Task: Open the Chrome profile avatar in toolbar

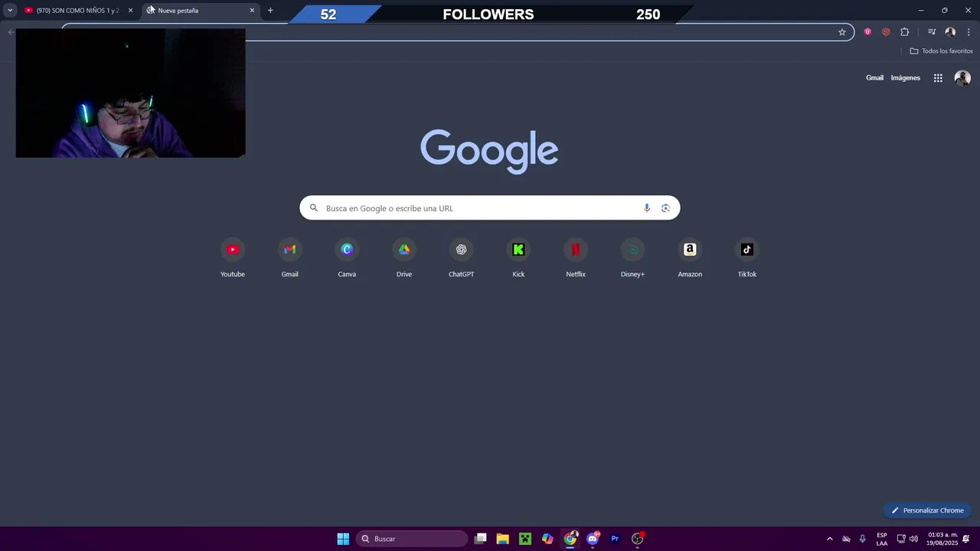Action: click(x=950, y=32)
